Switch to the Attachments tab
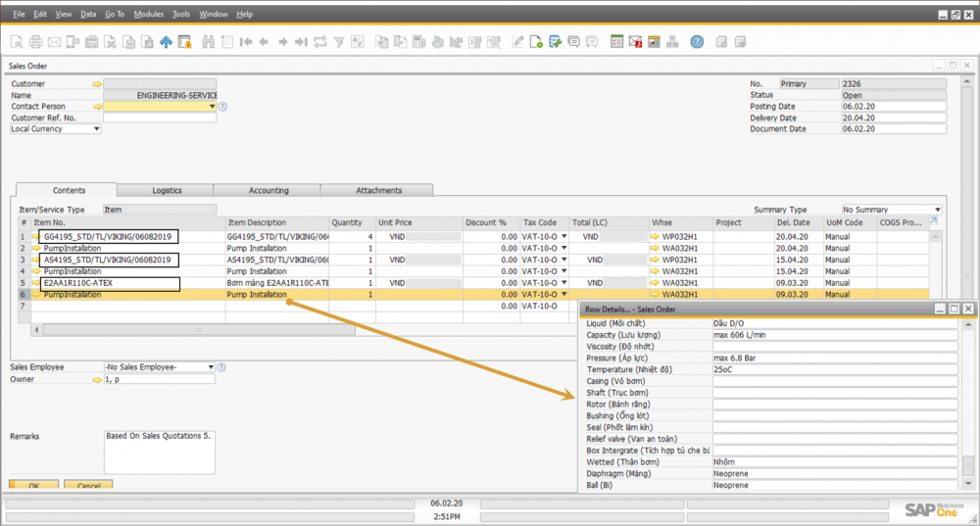The image size is (980, 526). pos(378,191)
